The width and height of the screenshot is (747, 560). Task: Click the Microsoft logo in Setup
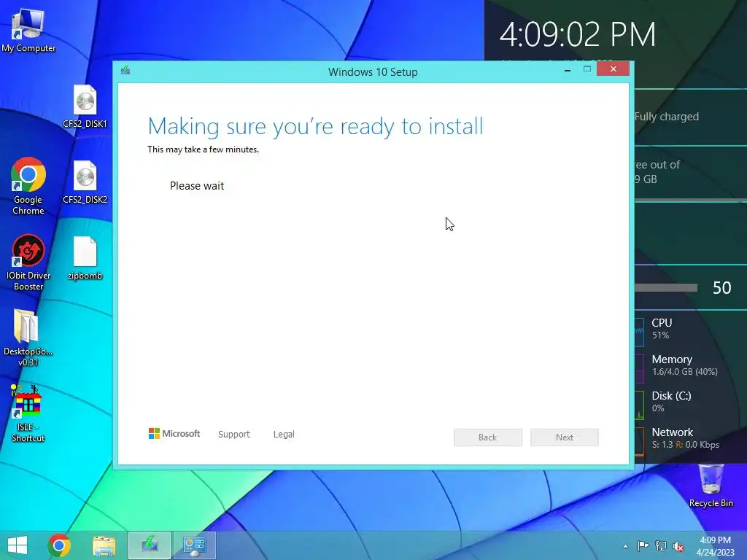(174, 434)
